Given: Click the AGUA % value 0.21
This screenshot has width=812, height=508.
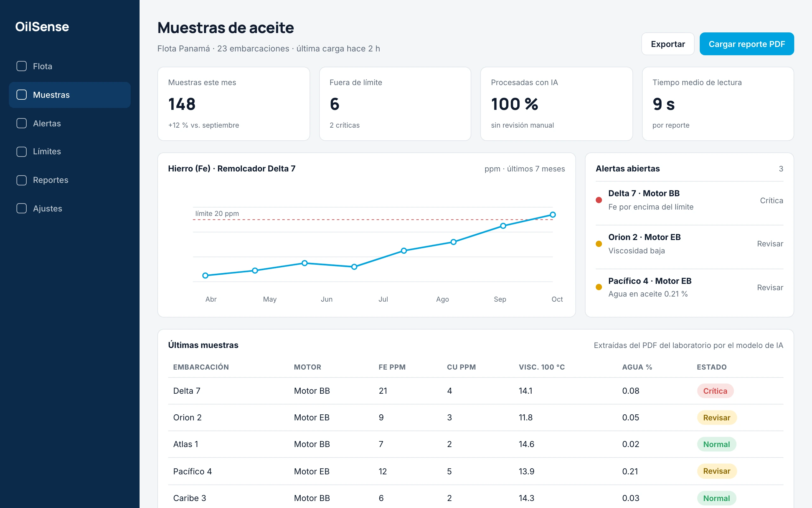Looking at the screenshot, I should click(x=630, y=471).
